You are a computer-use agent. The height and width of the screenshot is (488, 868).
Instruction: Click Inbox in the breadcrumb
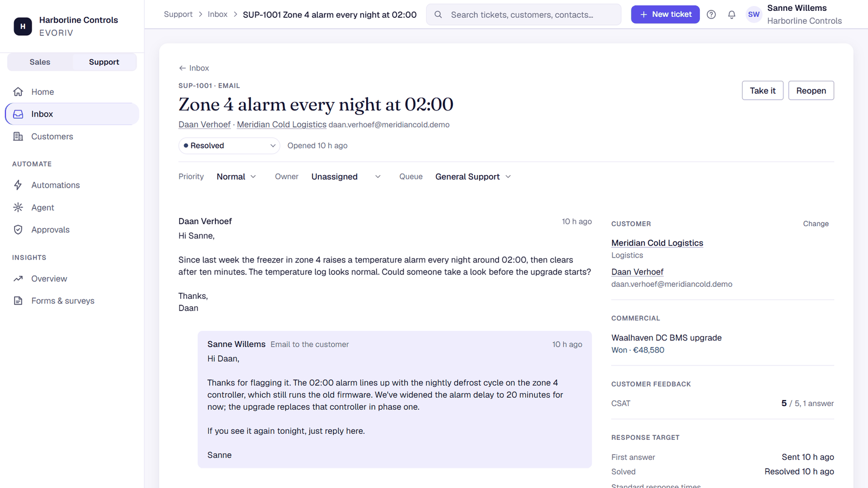click(218, 15)
